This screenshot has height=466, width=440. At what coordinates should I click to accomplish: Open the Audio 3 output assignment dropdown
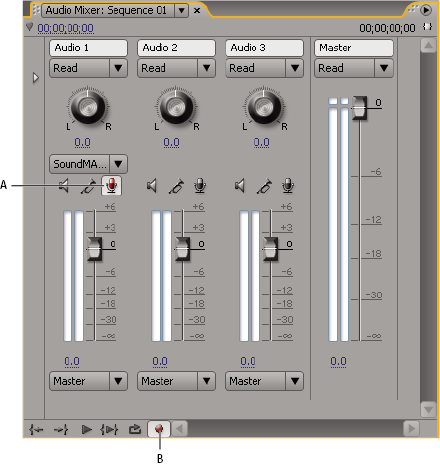(264, 381)
